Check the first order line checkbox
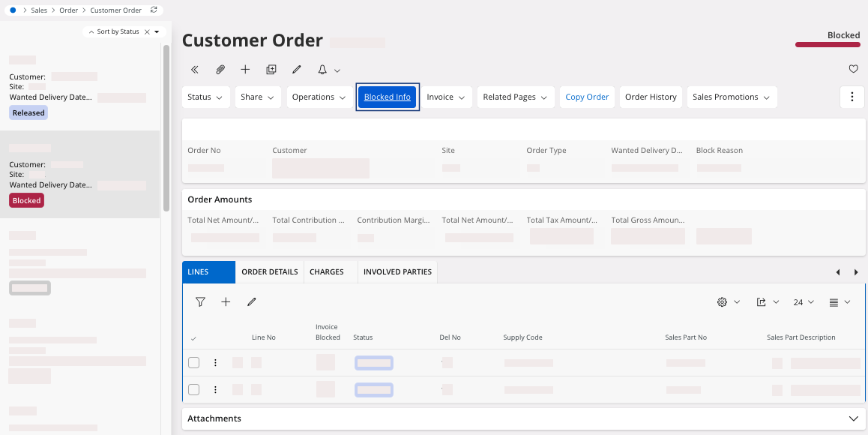 click(x=194, y=363)
